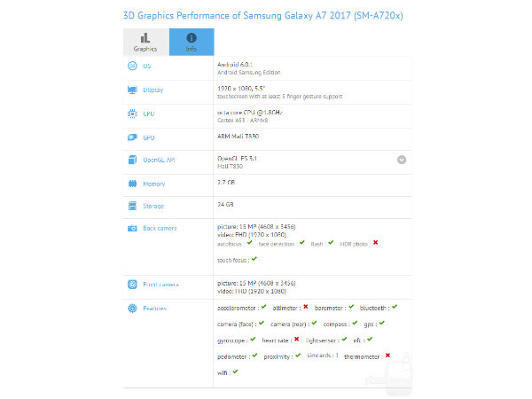This screenshot has width=532, height=399.
Task: Click the green check beside camera (rear)
Action: (315, 323)
